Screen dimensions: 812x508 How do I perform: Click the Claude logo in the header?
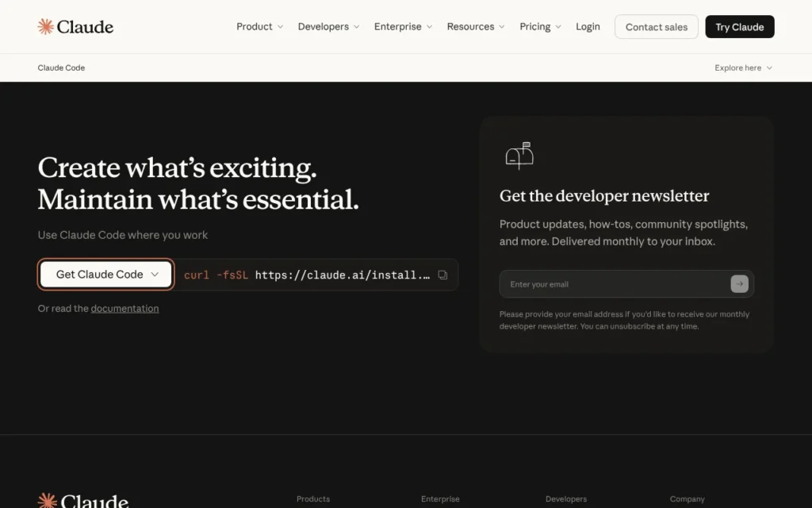[x=75, y=26]
